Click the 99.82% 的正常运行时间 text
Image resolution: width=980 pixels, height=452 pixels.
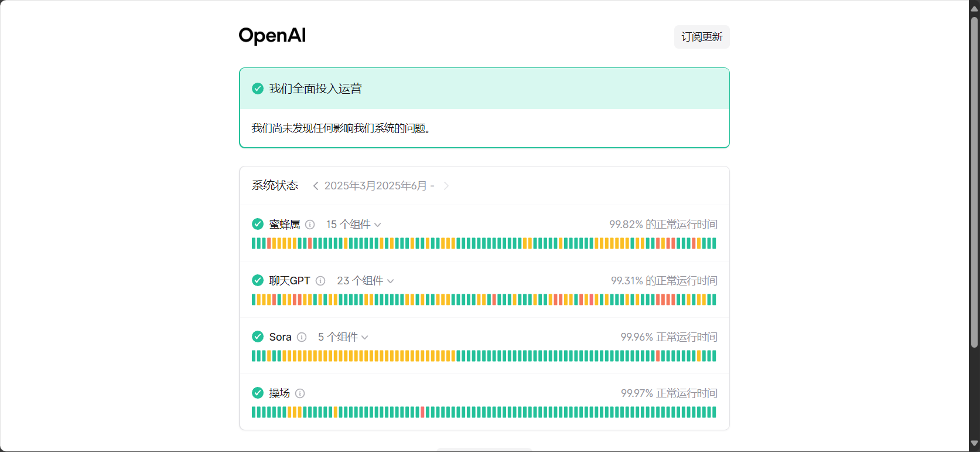pos(663,225)
